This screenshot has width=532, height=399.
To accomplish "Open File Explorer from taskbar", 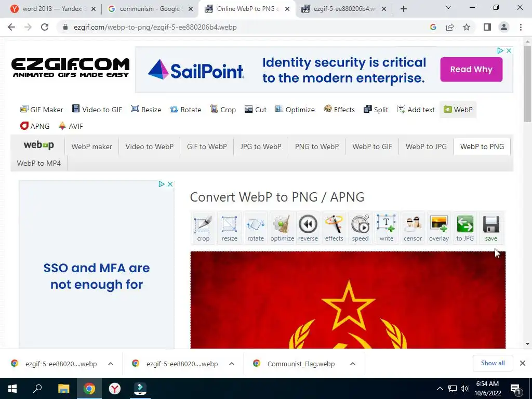I will (63, 389).
